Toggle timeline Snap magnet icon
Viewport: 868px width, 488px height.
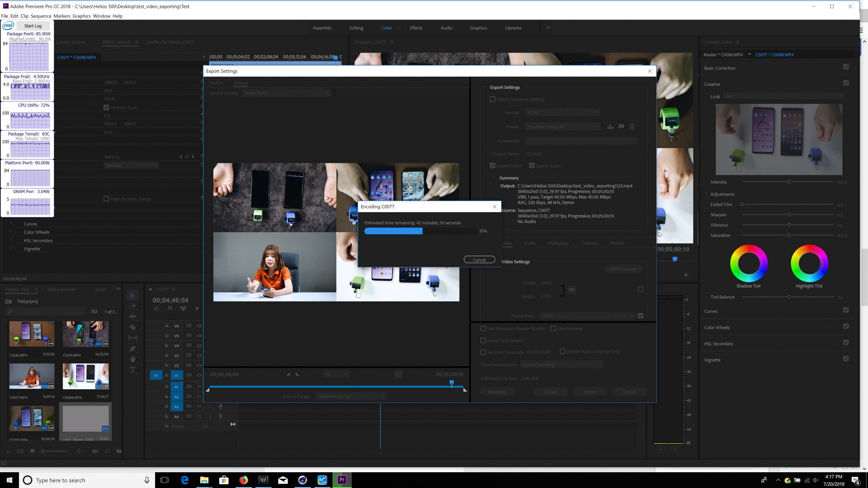click(170, 309)
